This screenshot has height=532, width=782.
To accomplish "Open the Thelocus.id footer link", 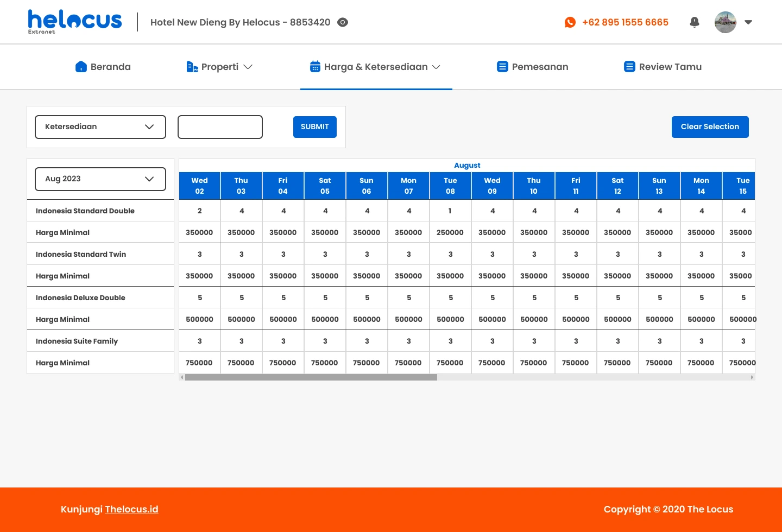I will [x=131, y=509].
